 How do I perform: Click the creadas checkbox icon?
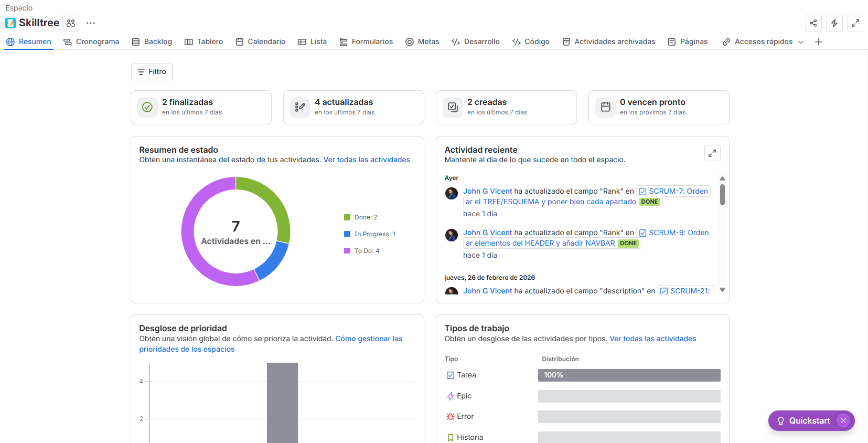[453, 107]
